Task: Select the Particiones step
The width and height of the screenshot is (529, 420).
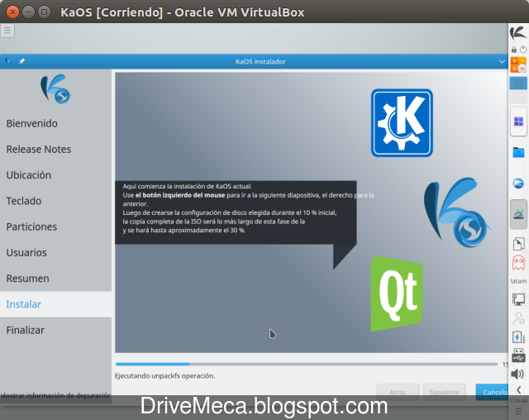Action: pyautogui.click(x=55, y=227)
